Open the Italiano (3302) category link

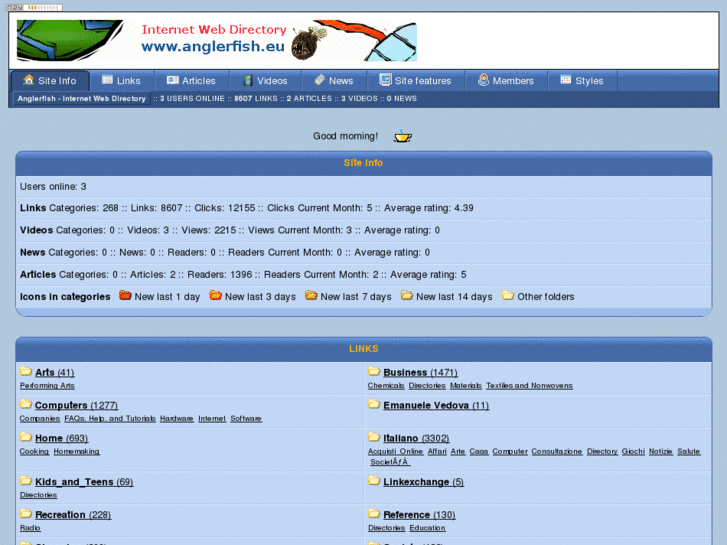point(416,438)
